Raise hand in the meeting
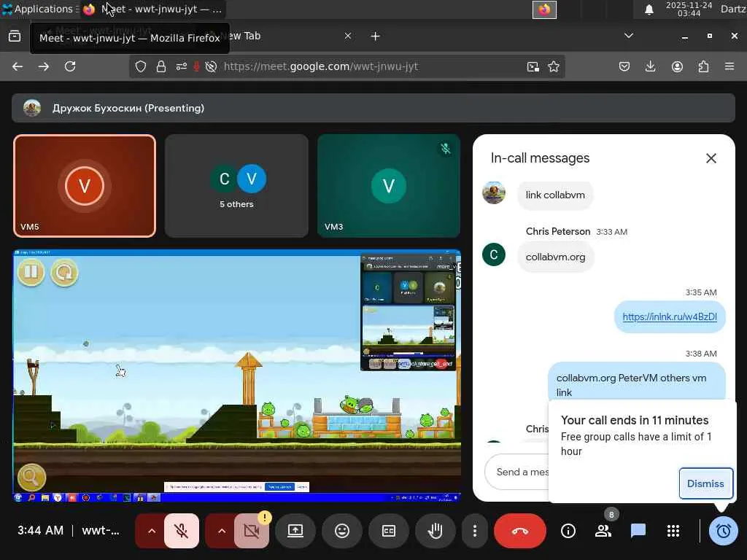 pyautogui.click(x=435, y=531)
